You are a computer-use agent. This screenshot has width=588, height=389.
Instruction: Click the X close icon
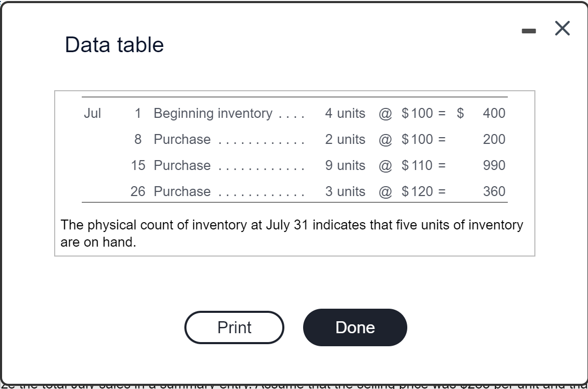click(562, 29)
